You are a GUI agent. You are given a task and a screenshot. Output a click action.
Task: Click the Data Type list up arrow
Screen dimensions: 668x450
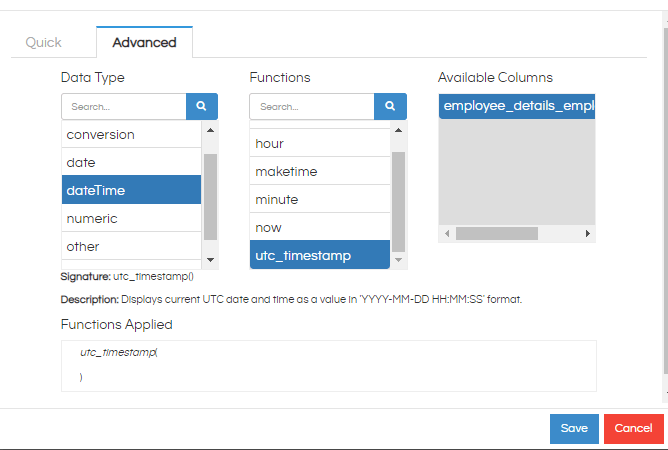pos(210,130)
